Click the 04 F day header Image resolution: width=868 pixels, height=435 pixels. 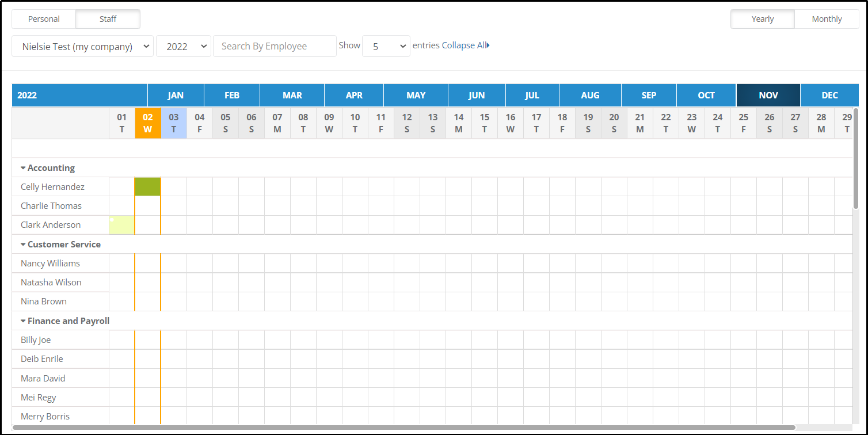[x=200, y=123]
